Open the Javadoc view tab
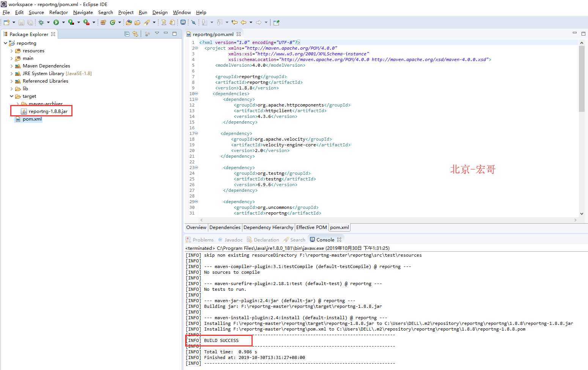 (230, 240)
